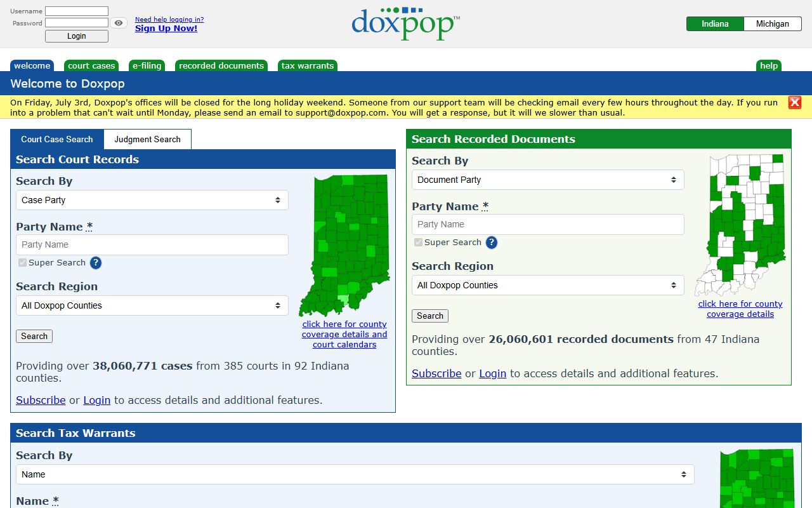Click the tax warrants coverage map
Viewport: 812px width, 508px height.
point(757,479)
